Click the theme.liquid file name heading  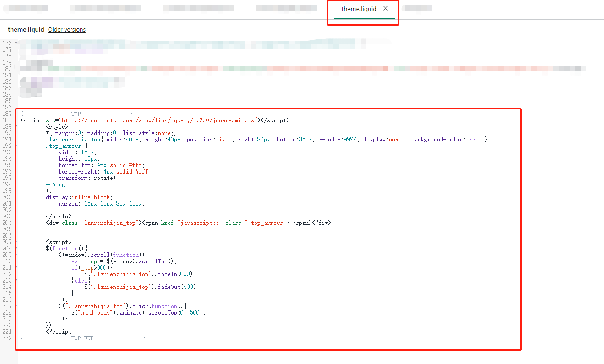coord(26,29)
